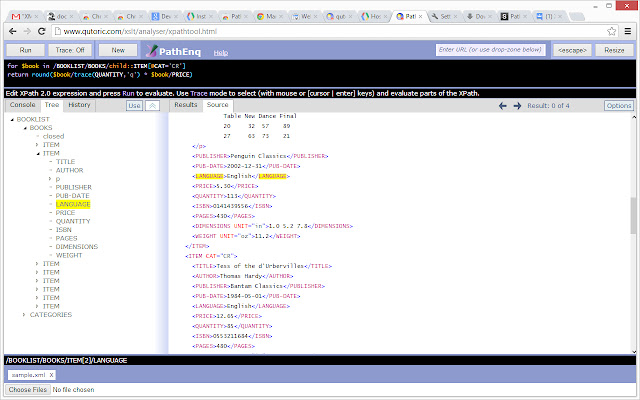
Task: Open the Help link
Action: pyautogui.click(x=221, y=53)
